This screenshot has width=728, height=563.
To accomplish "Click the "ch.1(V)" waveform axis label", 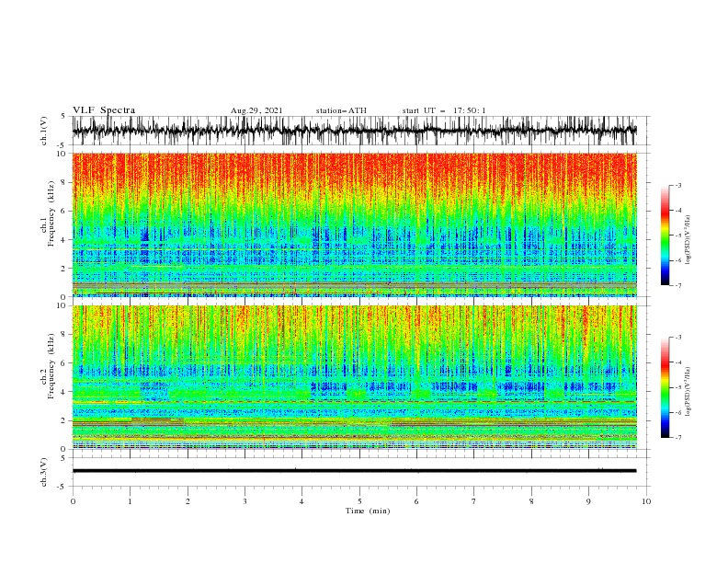I will tap(44, 131).
